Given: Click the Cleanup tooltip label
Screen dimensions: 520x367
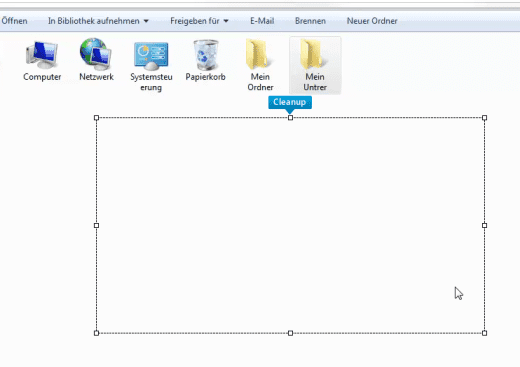Looking at the screenshot, I should point(290,102).
